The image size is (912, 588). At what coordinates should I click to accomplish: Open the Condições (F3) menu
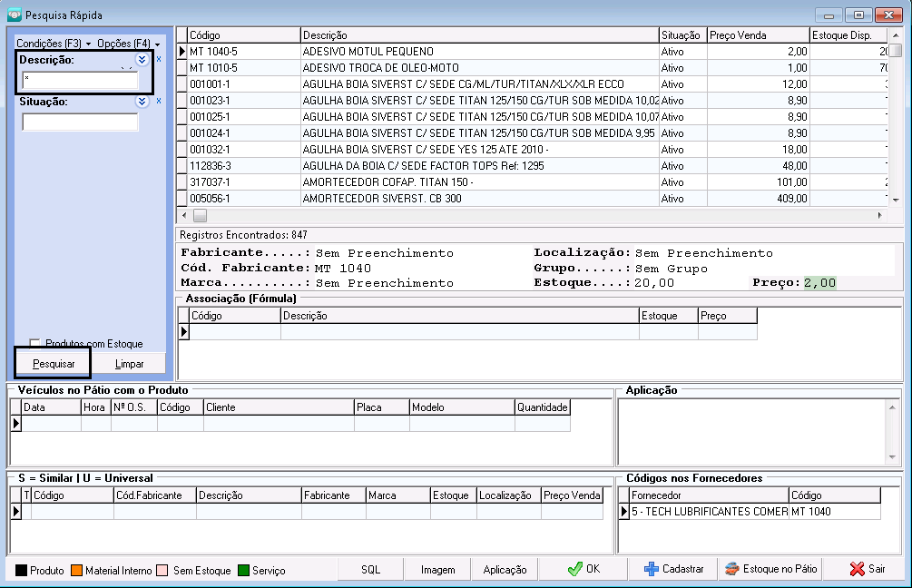[x=54, y=43]
